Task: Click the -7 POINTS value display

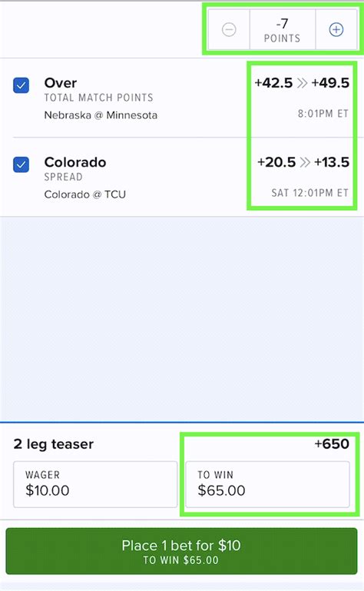Action: point(283,30)
